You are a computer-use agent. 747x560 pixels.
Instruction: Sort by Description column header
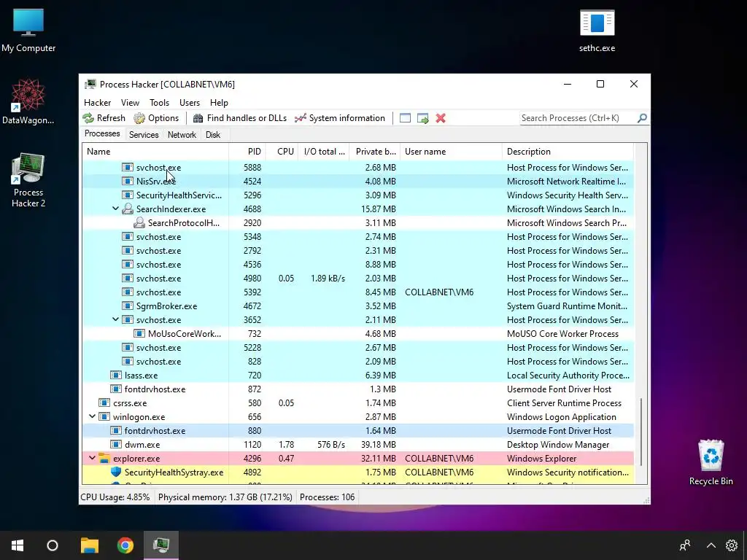click(568, 152)
